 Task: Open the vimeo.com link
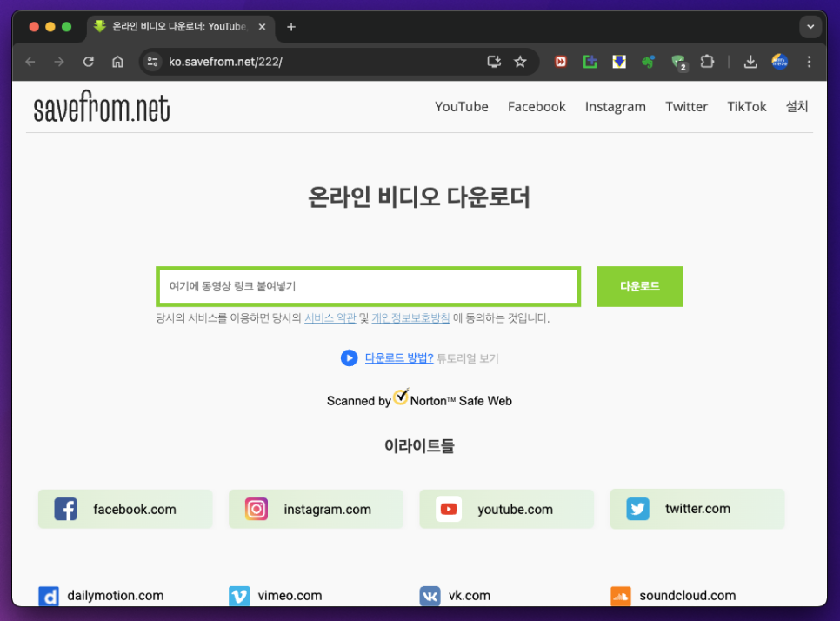290,595
